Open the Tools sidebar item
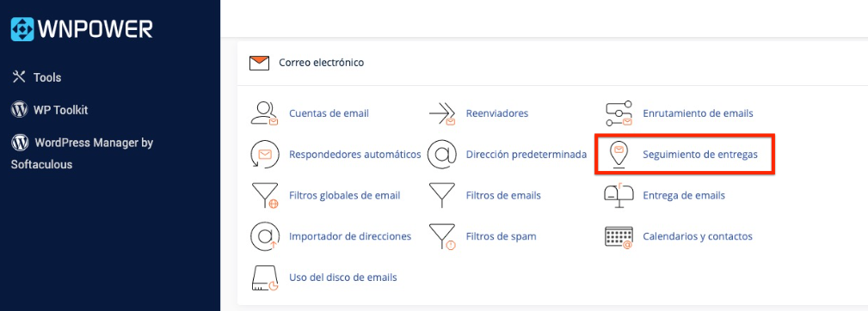Image resolution: width=868 pixels, height=311 pixels. 36,77
